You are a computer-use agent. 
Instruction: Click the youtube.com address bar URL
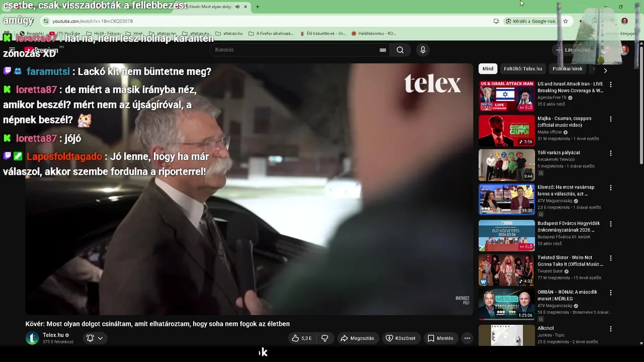click(x=93, y=21)
